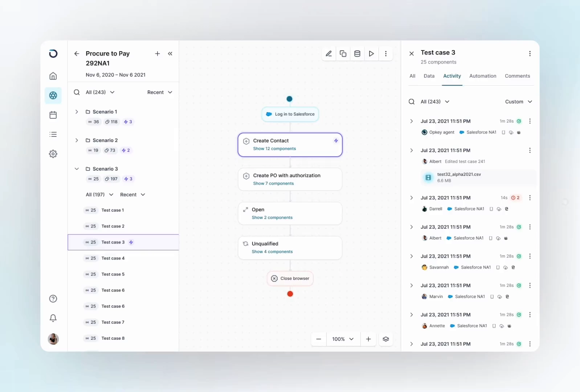Click the Show 12 components link
The height and width of the screenshot is (392, 580).
pyautogui.click(x=274, y=149)
